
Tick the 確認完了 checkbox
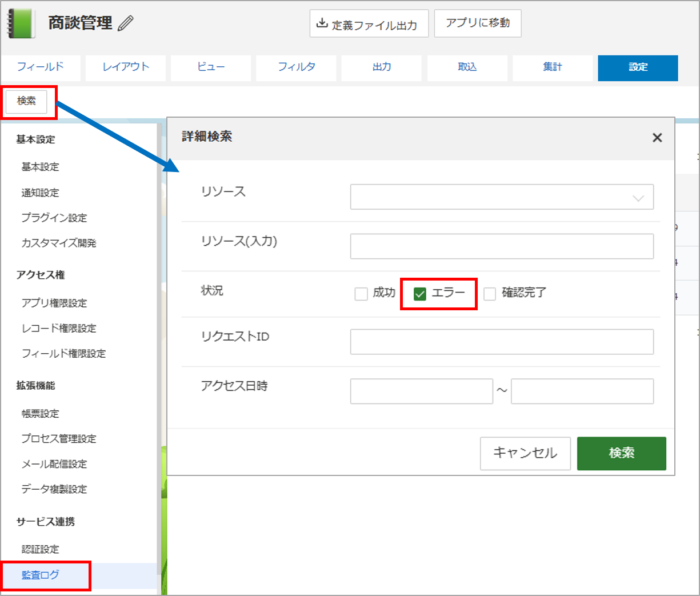click(x=490, y=294)
